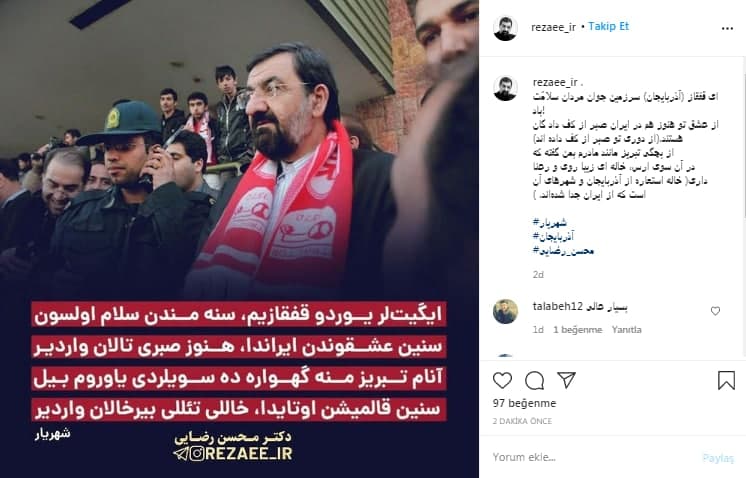The width and height of the screenshot is (746, 478).
Task: Like the comment from talabeh12
Action: click(x=715, y=311)
